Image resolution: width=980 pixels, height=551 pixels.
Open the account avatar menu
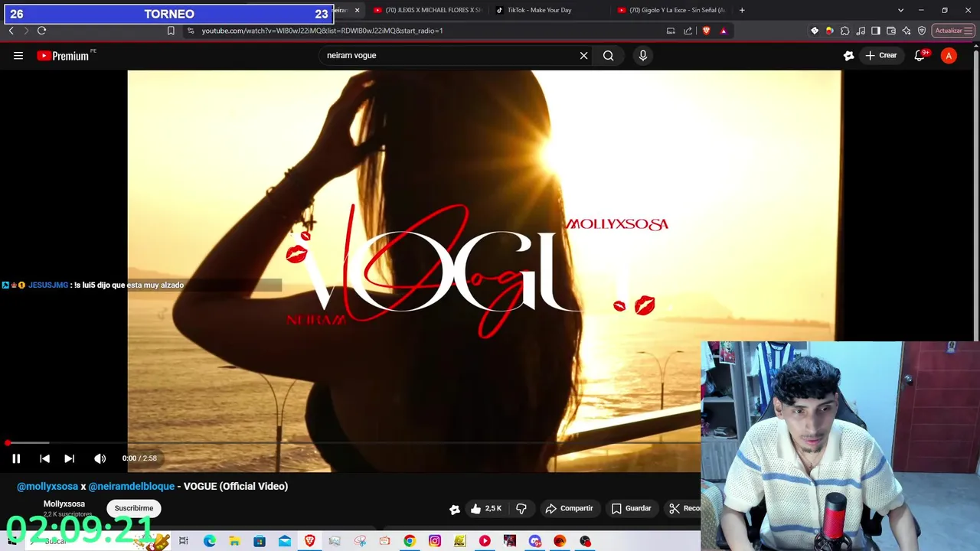949,55
